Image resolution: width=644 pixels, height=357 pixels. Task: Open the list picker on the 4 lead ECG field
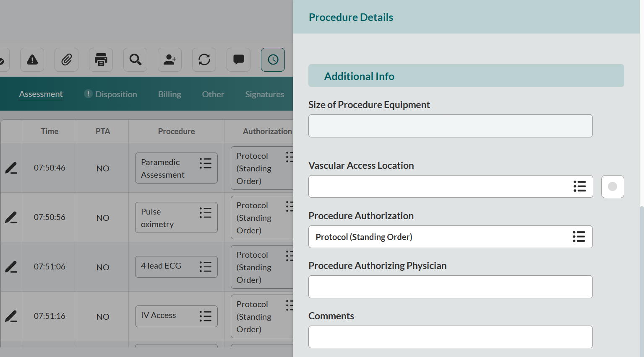(205, 266)
